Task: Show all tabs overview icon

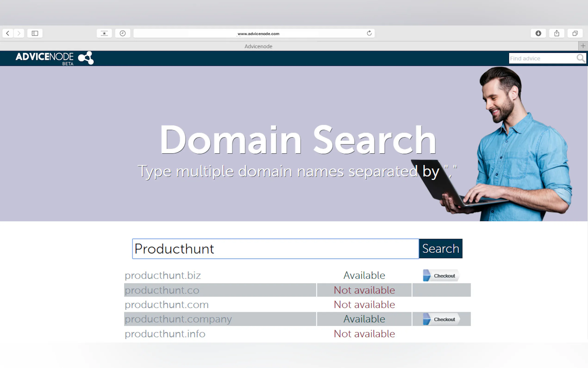Action: [x=575, y=33]
